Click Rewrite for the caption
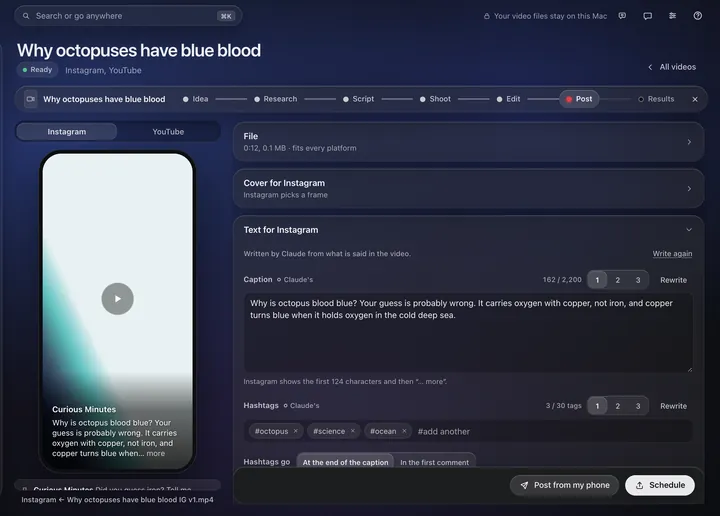Screen dimensions: 720x516 coord(673,280)
